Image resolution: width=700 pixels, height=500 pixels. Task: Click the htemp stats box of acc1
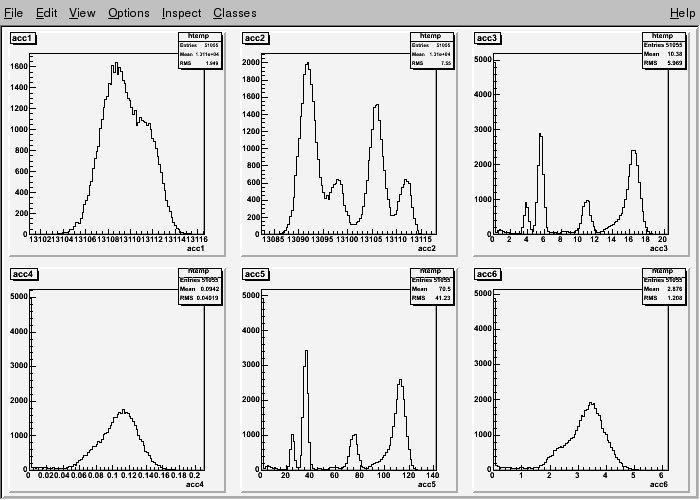[x=200, y=50]
